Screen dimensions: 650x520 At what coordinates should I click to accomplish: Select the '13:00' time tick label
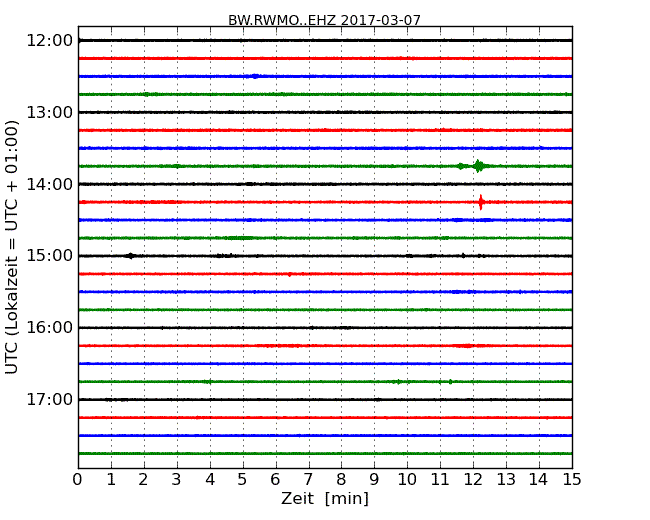pyautogui.click(x=50, y=112)
